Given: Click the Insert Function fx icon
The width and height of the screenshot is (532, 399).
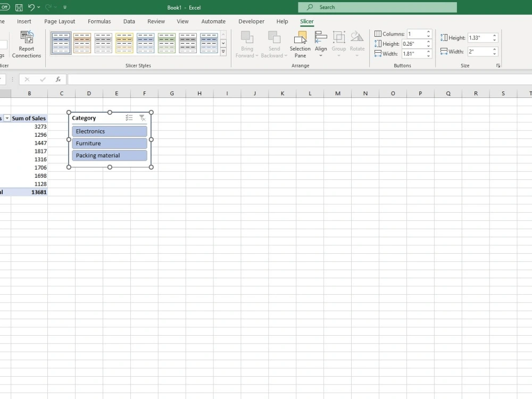Looking at the screenshot, I should (x=58, y=79).
